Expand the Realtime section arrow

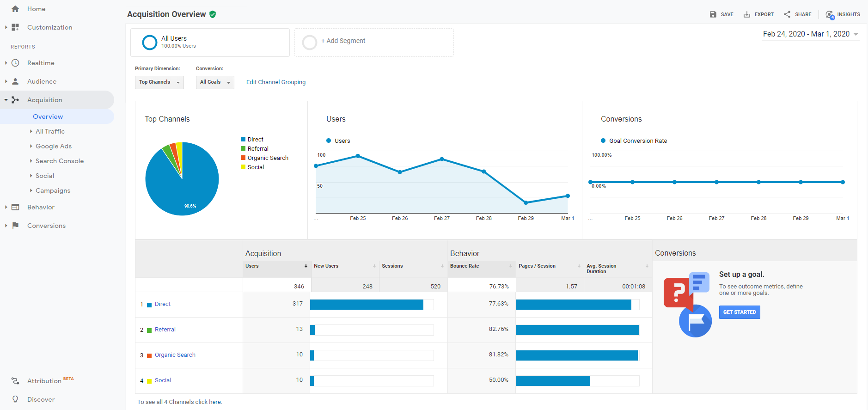point(6,63)
